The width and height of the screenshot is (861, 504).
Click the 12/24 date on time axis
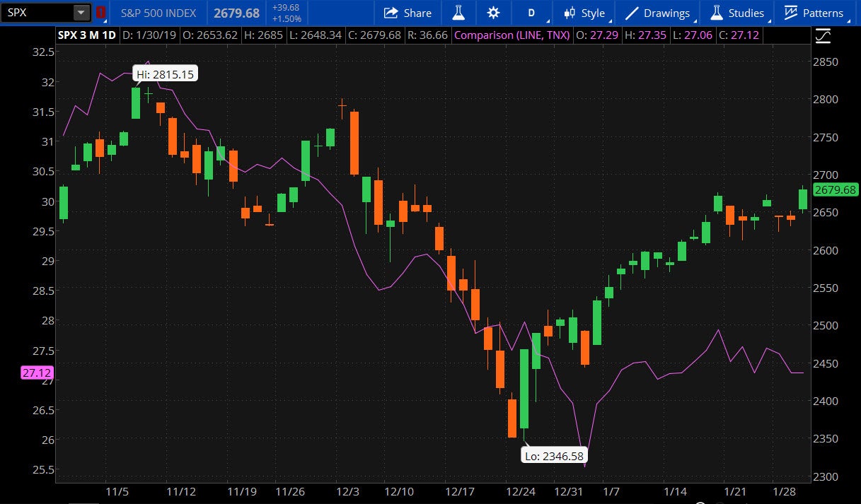coord(520,491)
